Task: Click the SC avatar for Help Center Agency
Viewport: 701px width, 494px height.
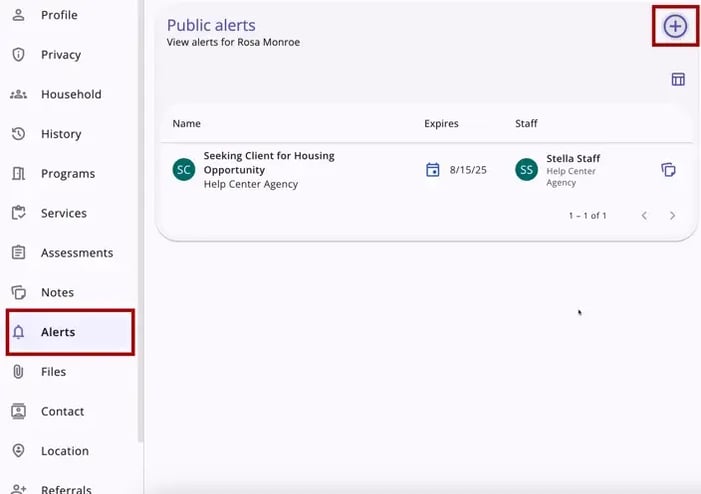Action: point(183,170)
